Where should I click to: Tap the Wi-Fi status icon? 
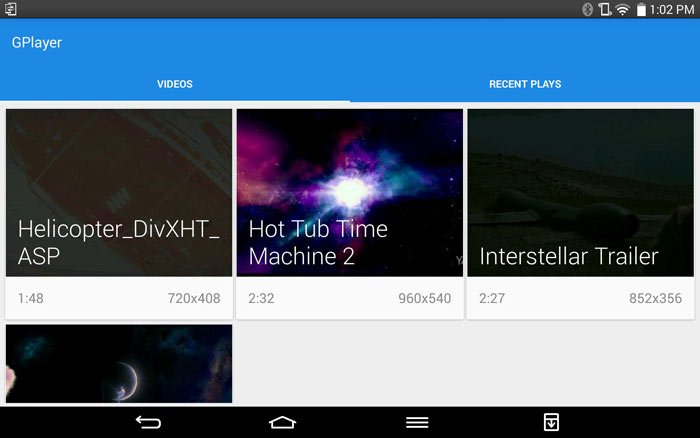622,9
